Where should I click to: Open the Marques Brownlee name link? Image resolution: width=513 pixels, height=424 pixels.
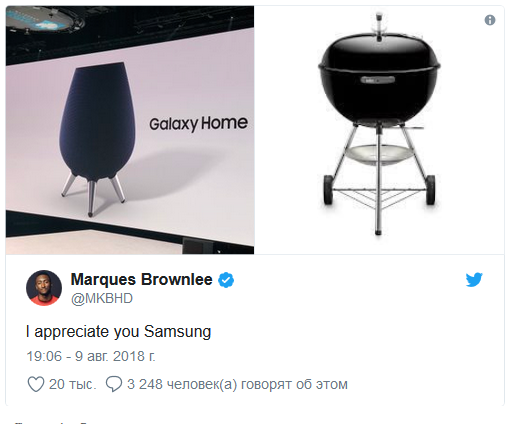tap(141, 279)
